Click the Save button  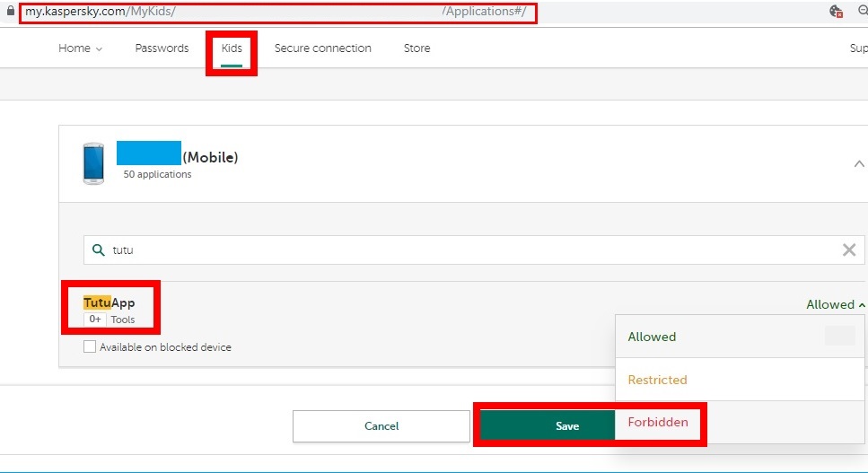pyautogui.click(x=548, y=426)
